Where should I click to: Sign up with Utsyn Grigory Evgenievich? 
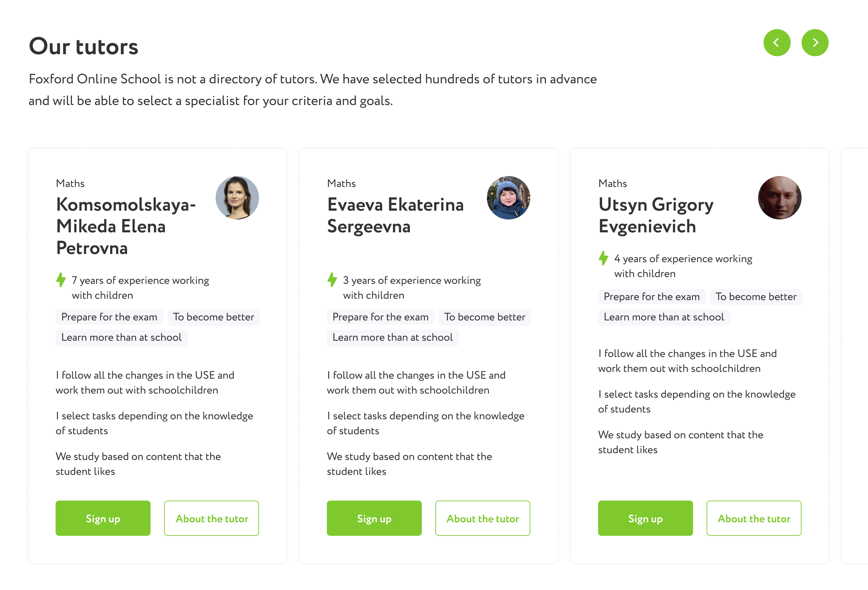645,518
